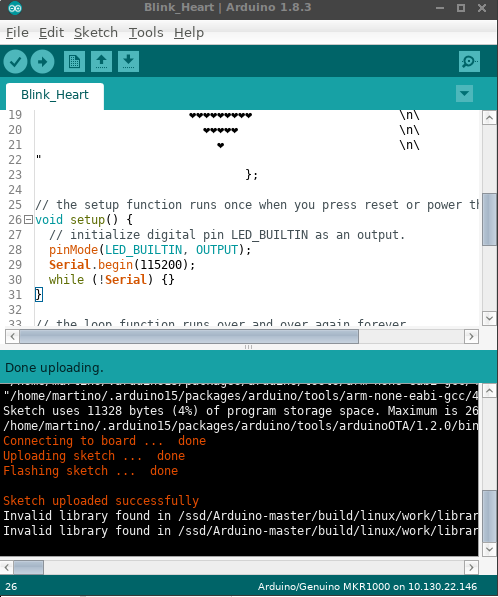The width and height of the screenshot is (498, 597).
Task: Click the Serial.begin(115200) code line
Action: tap(122, 265)
